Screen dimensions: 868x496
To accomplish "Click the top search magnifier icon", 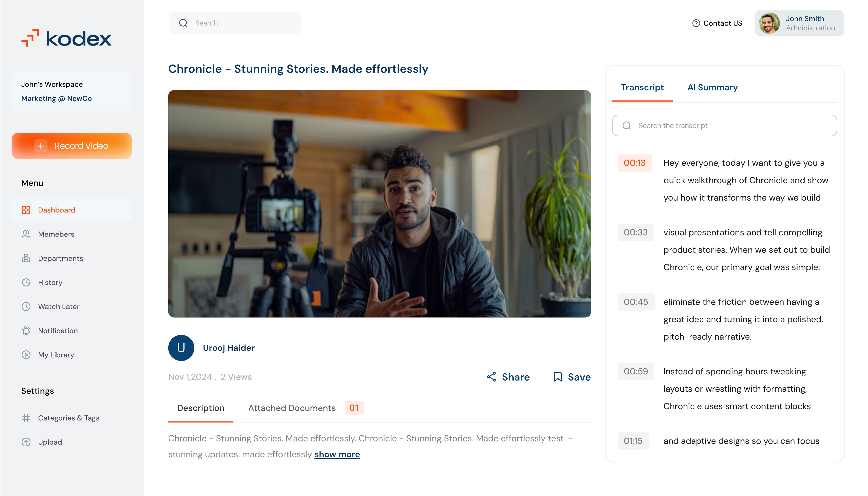I will tap(183, 23).
